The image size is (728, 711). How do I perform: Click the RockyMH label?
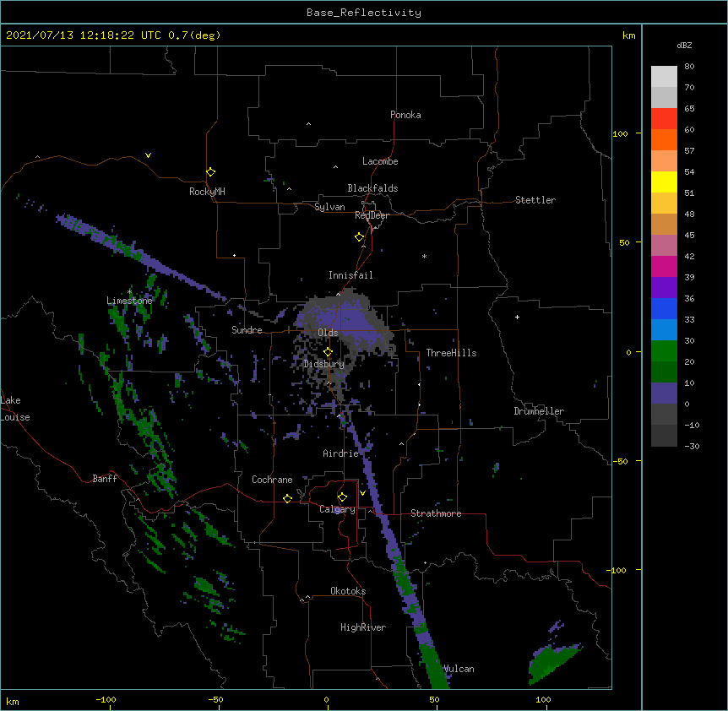pos(207,192)
